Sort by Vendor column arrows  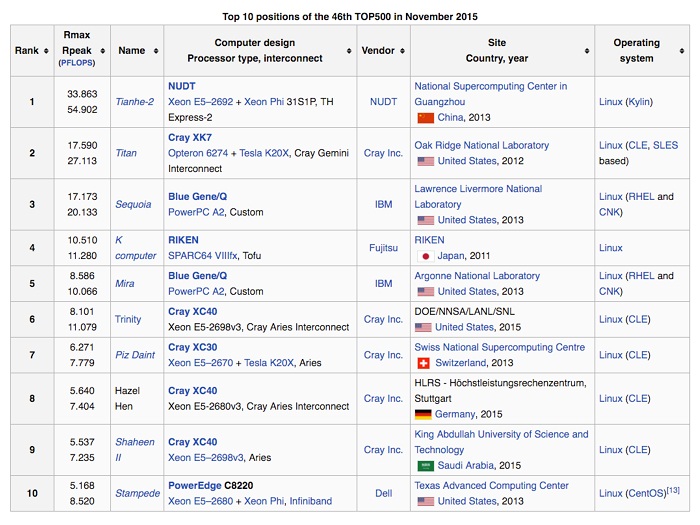click(402, 51)
